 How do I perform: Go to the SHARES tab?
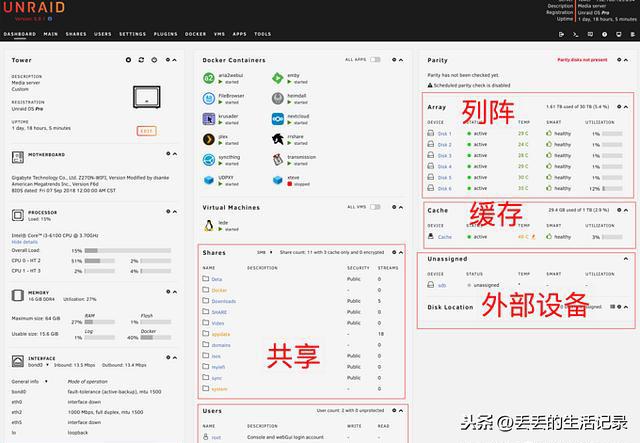(76, 34)
